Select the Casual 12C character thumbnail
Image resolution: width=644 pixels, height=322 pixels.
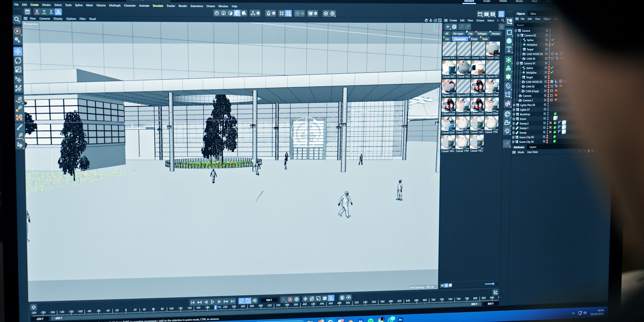tap(493, 49)
